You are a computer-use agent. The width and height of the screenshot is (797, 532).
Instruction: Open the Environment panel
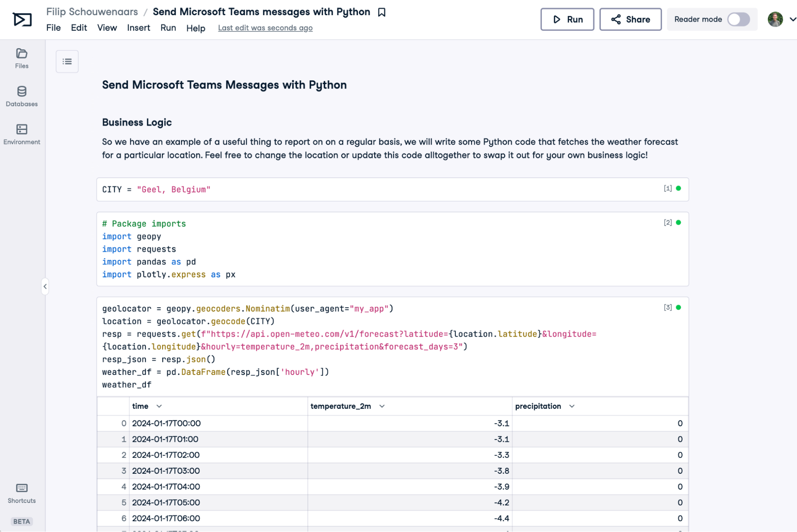[22, 134]
